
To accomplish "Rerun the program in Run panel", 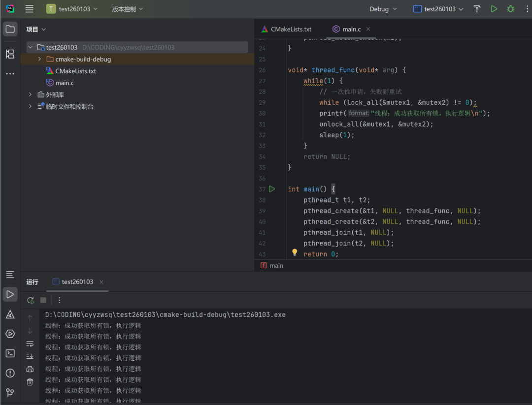I will 31,300.
